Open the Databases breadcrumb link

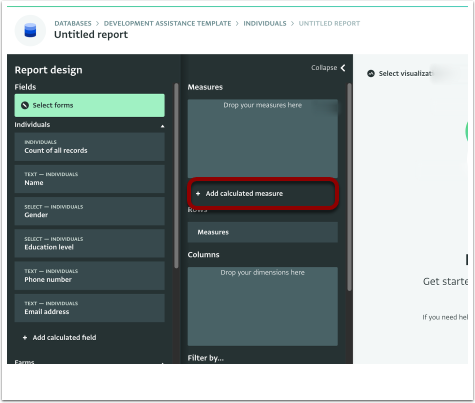click(73, 23)
